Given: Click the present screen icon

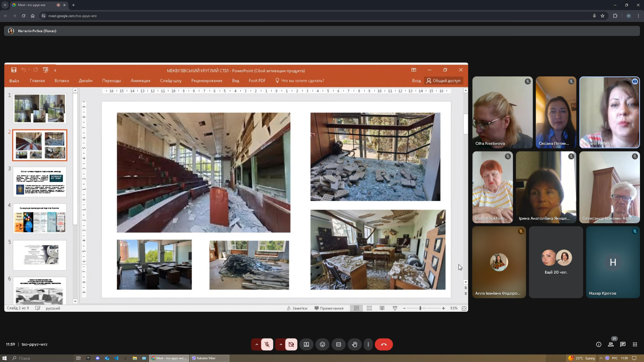Looking at the screenshot, I should click(306, 344).
